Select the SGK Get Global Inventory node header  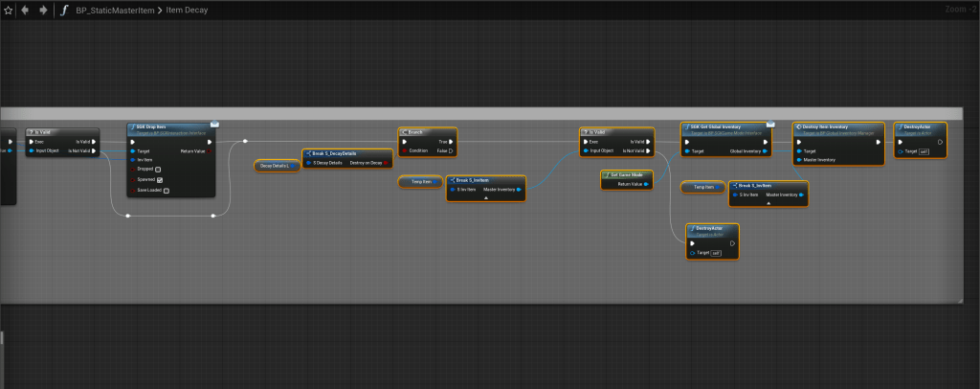[x=725, y=129]
